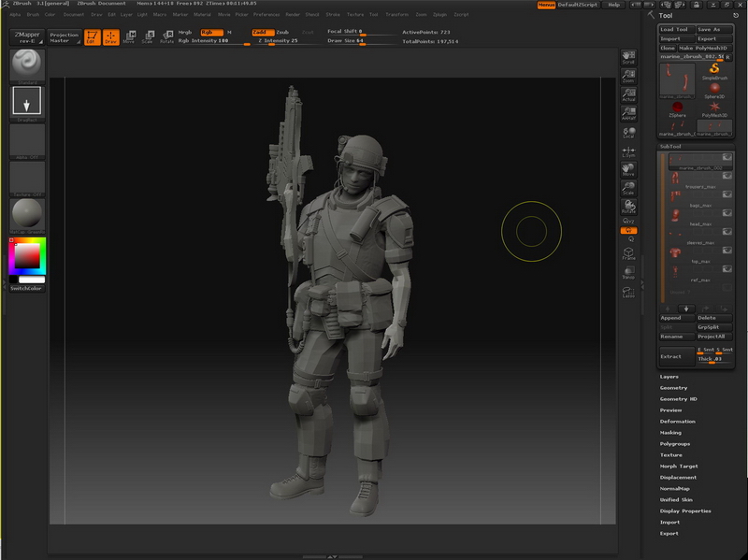The width and height of the screenshot is (748, 560).
Task: Open the Standard brush thumbnail
Action: (27, 66)
